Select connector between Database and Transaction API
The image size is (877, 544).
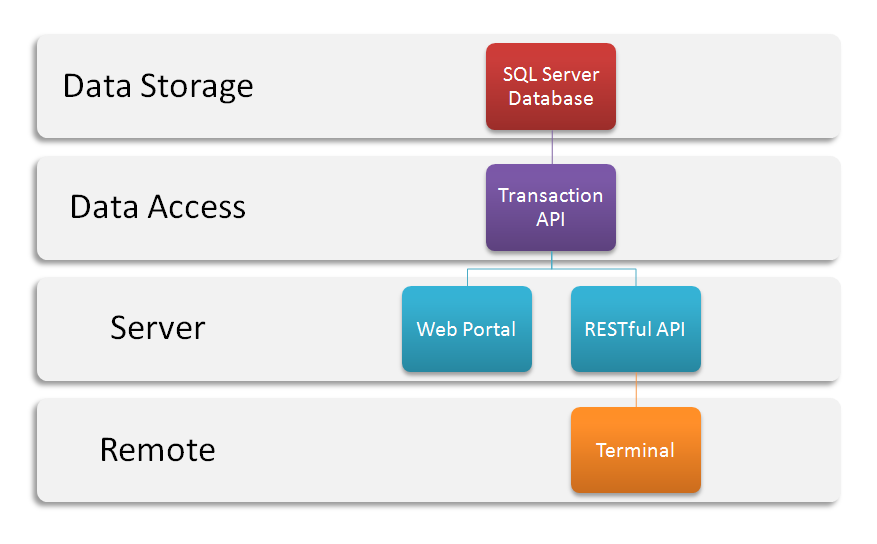click(552, 147)
